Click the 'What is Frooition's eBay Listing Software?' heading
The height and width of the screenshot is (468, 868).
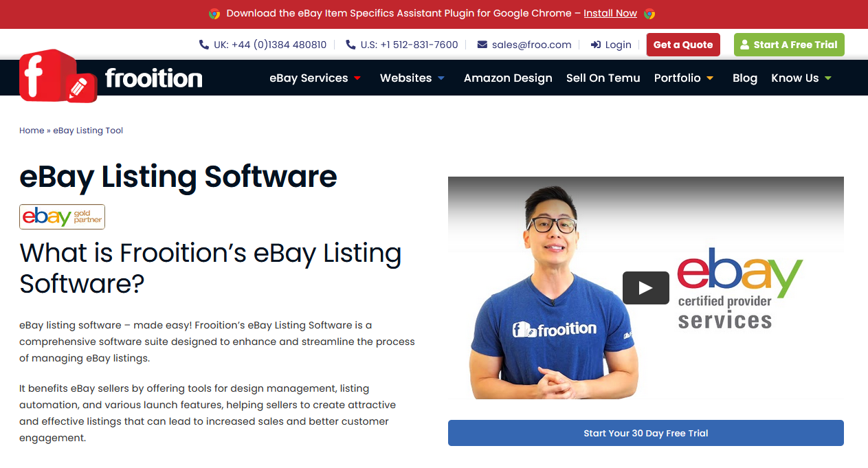210,268
